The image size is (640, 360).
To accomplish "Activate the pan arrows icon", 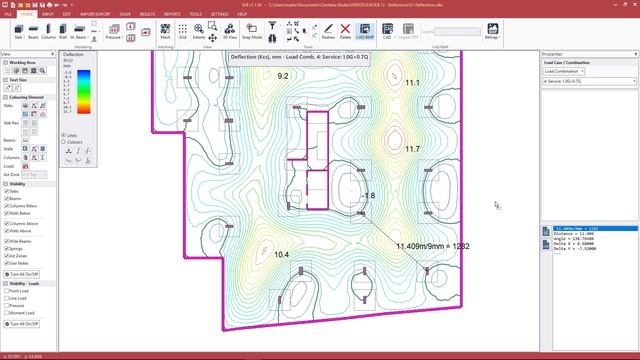I will [212, 38].
